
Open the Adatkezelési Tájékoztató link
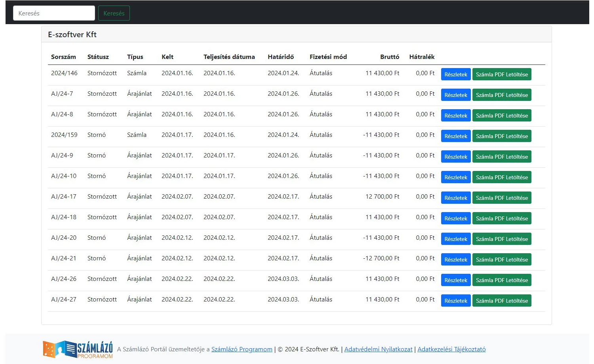point(451,349)
